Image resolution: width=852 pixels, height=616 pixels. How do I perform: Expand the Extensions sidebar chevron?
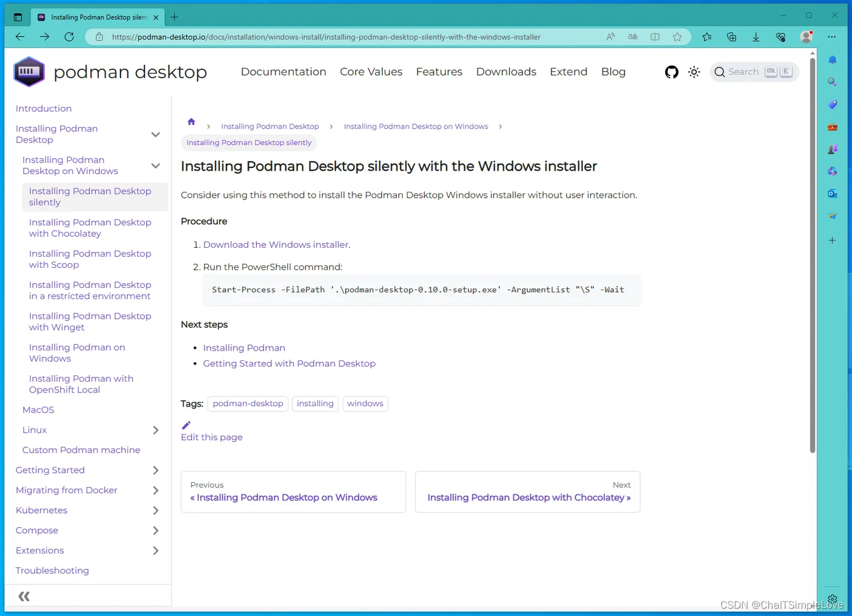coord(156,551)
